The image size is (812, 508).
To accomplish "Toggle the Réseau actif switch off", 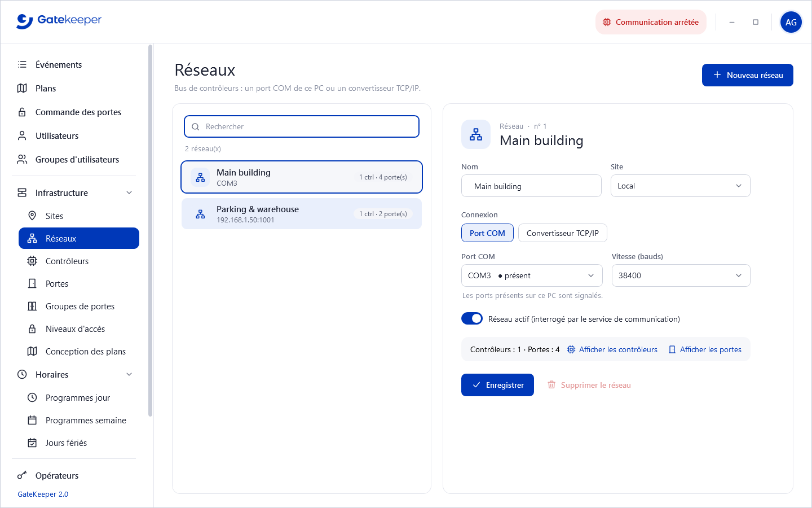I will pos(472,318).
